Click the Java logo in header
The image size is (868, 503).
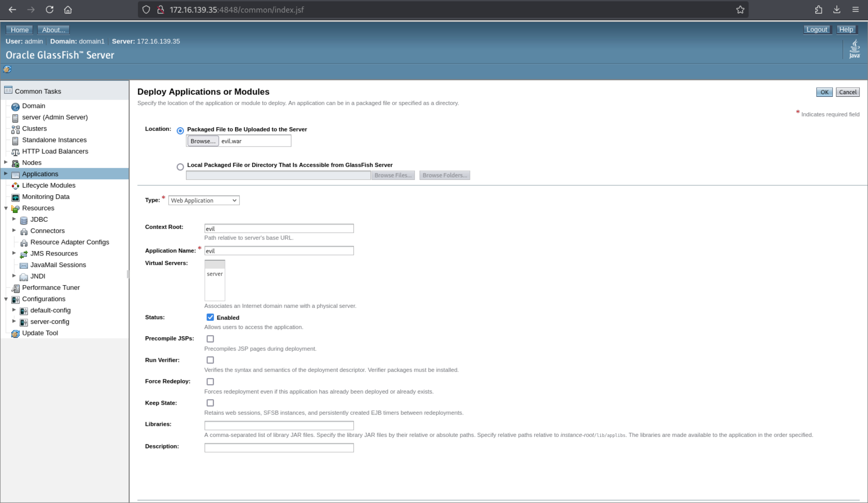[854, 49]
